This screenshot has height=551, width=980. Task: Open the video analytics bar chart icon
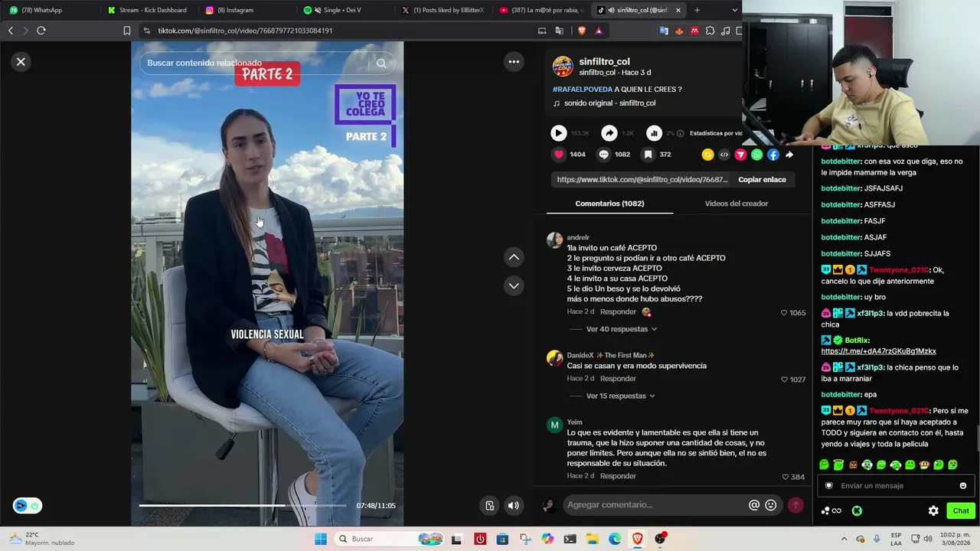[654, 133]
